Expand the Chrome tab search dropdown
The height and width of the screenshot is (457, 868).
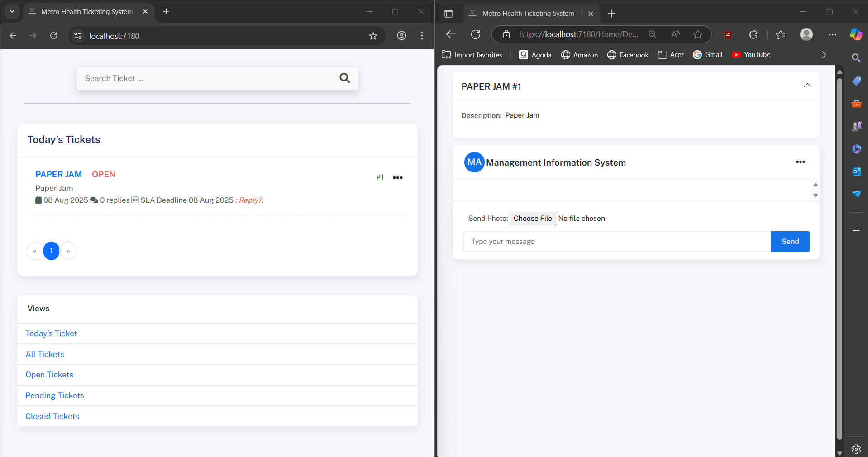[12, 11]
